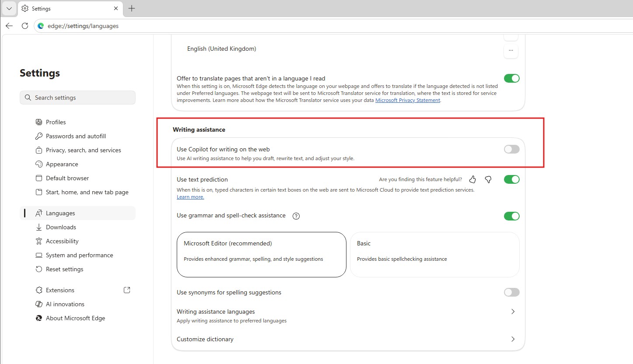633x364 pixels.
Task: Open the options menu for English (United Kingdom)
Action: 511,51
